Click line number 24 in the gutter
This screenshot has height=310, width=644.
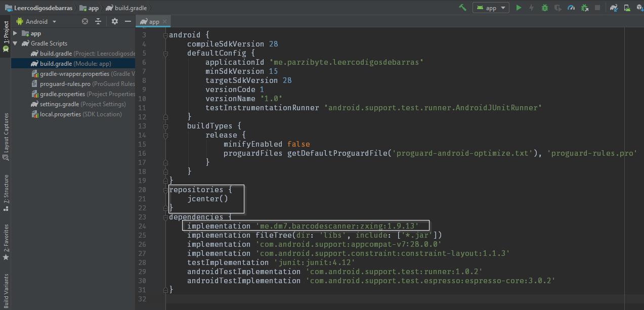(x=142, y=226)
